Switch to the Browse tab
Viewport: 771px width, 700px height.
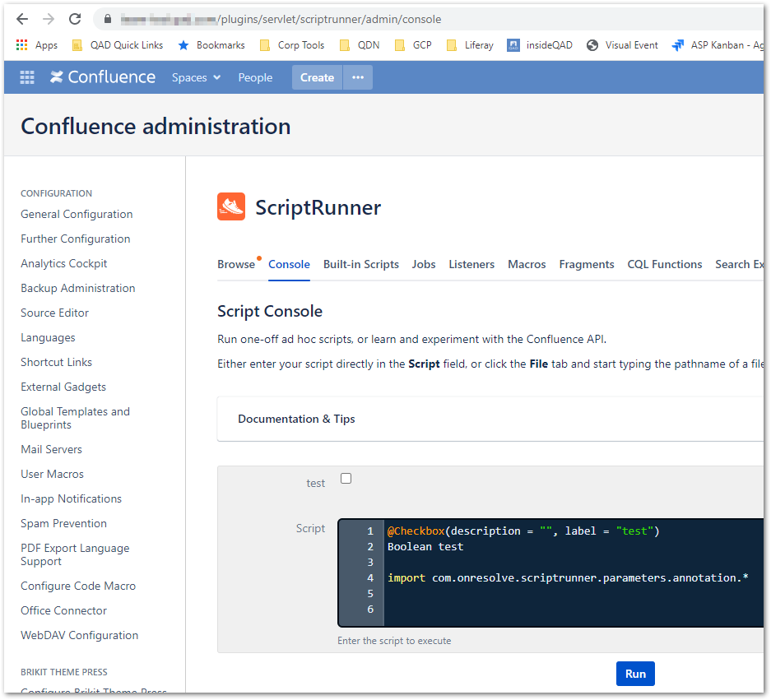pos(236,265)
